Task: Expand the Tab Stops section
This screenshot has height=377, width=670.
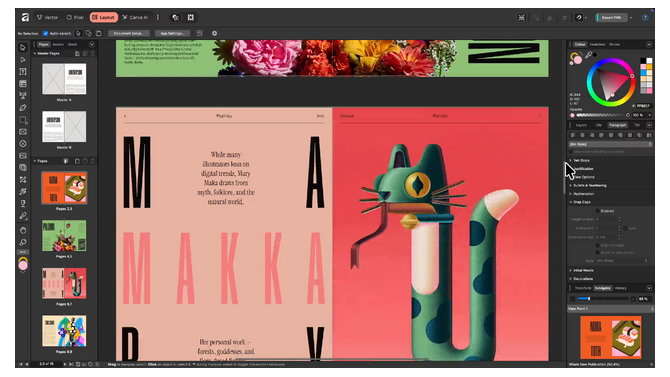Action: (x=570, y=160)
